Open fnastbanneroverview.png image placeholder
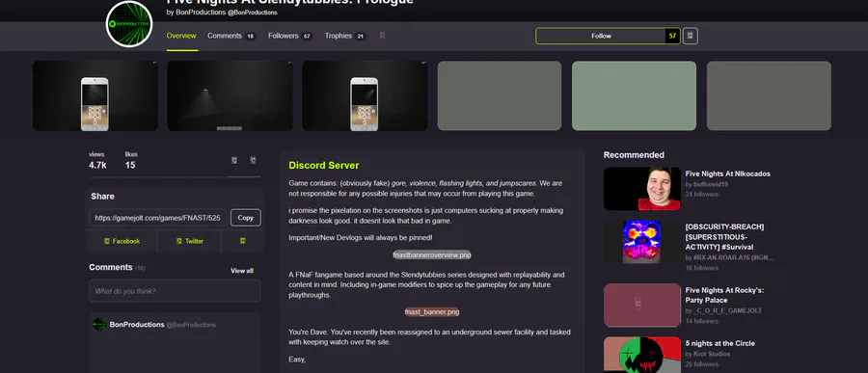 pyautogui.click(x=432, y=255)
